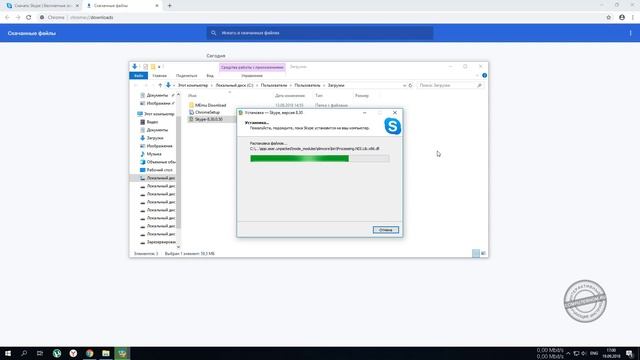Sort by Дата изменения column header
The height and width of the screenshot is (360, 640).
(290, 96)
